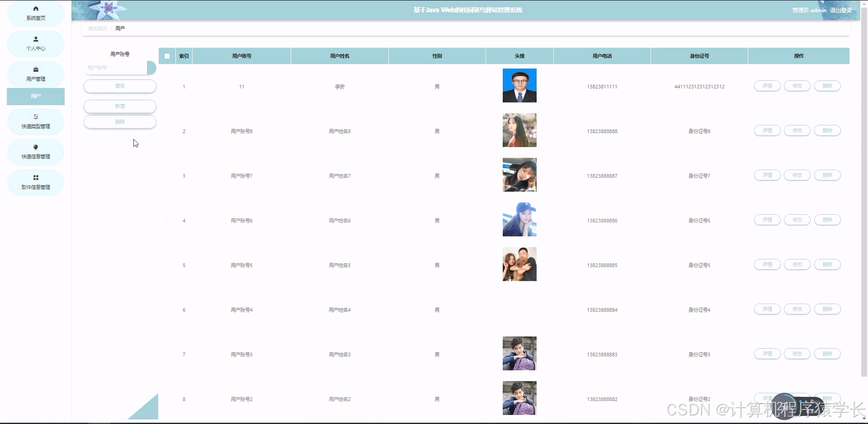Check the row checkbox for 用户账号6
The width and height of the screenshot is (868, 424).
pos(167,221)
